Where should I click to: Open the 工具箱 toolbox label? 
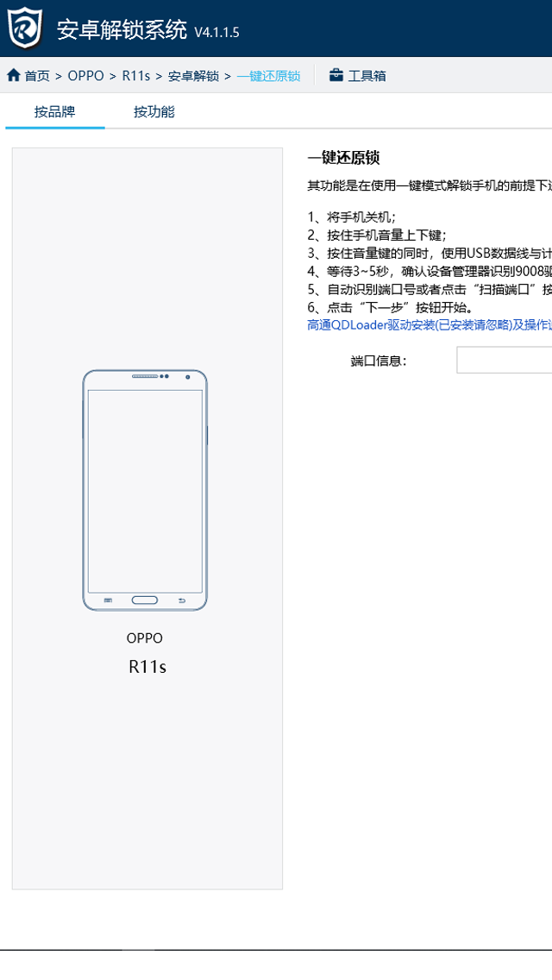click(x=367, y=76)
